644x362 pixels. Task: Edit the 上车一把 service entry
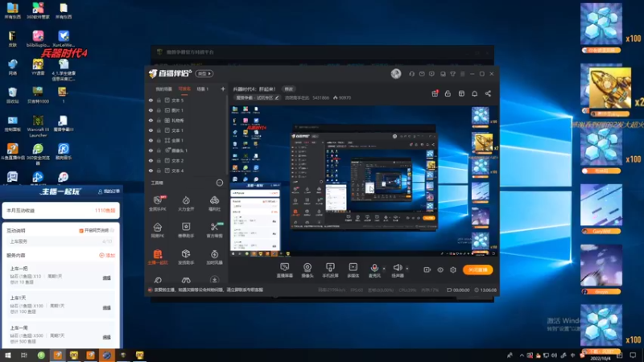107,278
